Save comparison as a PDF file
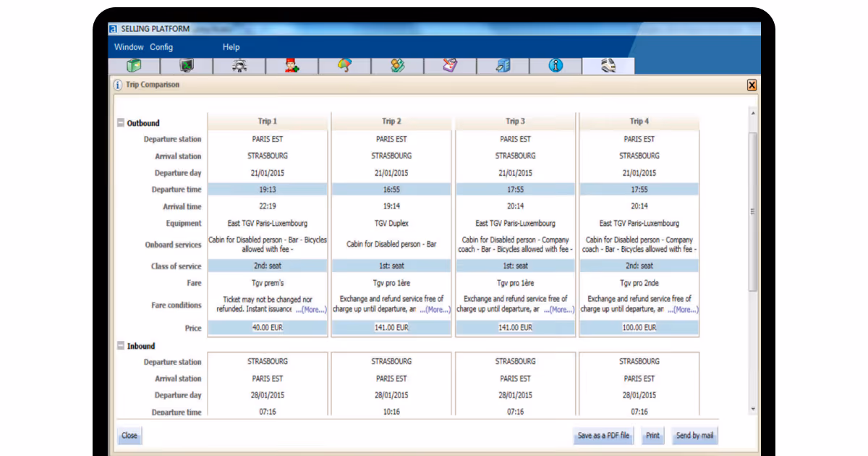This screenshot has height=456, width=868. coord(603,436)
